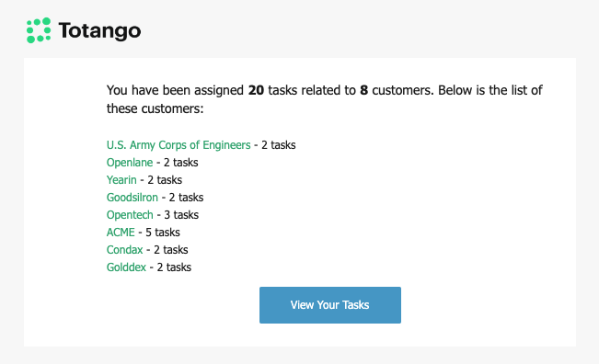Image resolution: width=599 pixels, height=364 pixels.
Task: Click the green dotted Totango logo icon
Action: pyautogui.click(x=39, y=30)
